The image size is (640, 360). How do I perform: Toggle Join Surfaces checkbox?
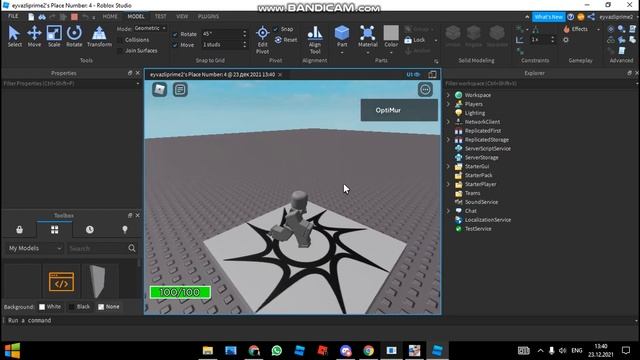pos(120,51)
